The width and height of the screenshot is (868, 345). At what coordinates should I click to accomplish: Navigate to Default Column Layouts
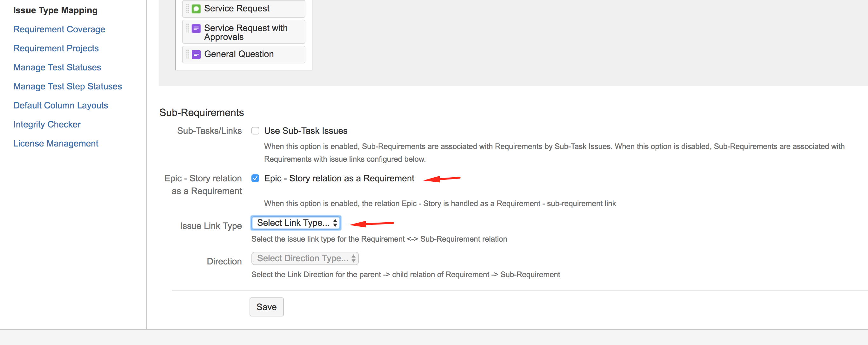[x=61, y=105]
